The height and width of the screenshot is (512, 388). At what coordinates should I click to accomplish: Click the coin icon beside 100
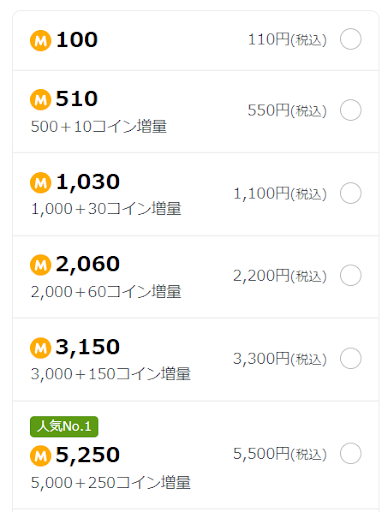tap(41, 41)
